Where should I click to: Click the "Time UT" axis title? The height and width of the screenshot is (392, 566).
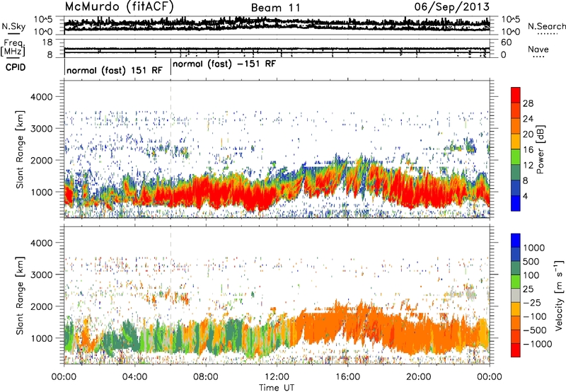click(x=277, y=388)
